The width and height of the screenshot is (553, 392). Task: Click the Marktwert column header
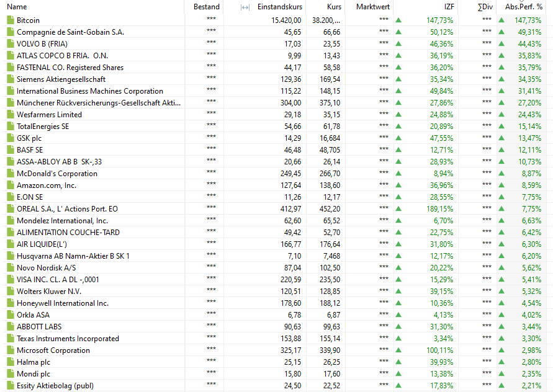(373, 7)
